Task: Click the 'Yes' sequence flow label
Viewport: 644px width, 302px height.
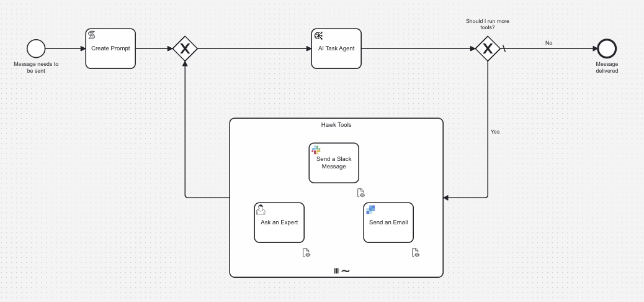Action: pos(495,132)
